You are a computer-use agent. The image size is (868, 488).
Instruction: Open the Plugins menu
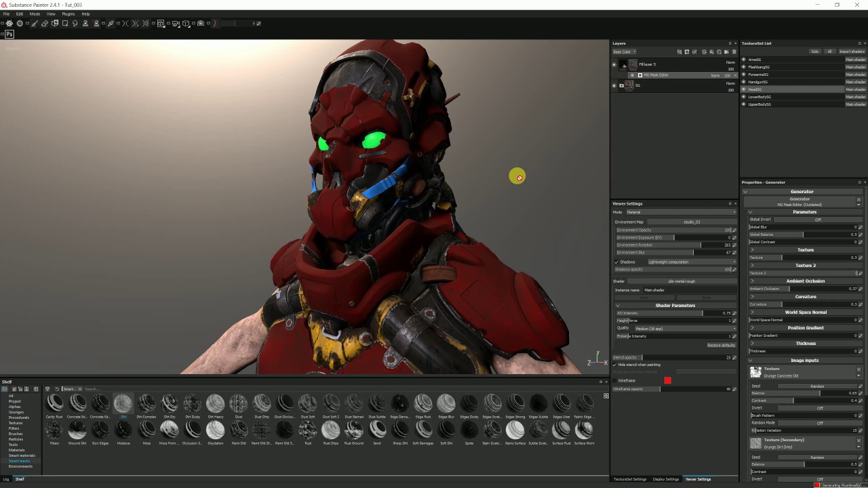(68, 14)
